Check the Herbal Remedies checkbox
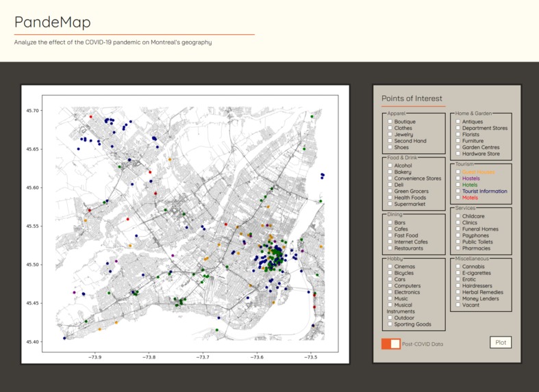The width and height of the screenshot is (539, 392). 458,292
